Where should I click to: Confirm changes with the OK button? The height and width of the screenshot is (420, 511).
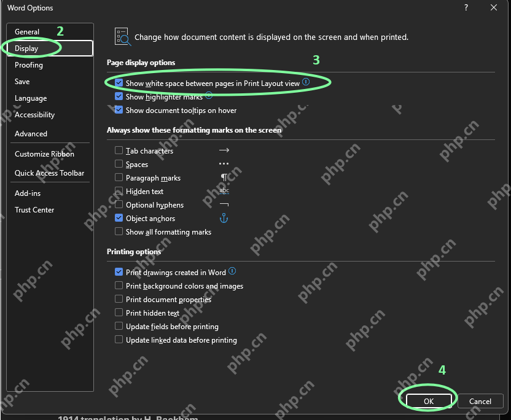[x=429, y=401]
